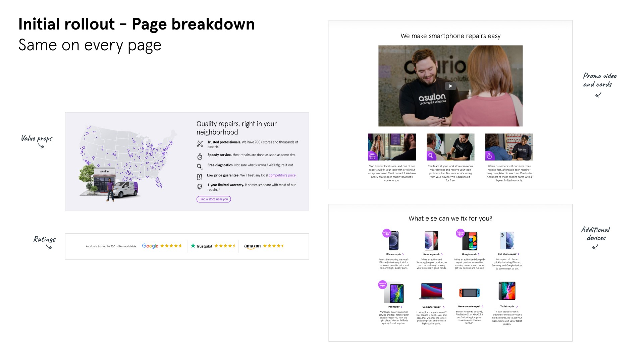Click the Samsung phone device image
This screenshot has height=362, width=644.
click(432, 241)
